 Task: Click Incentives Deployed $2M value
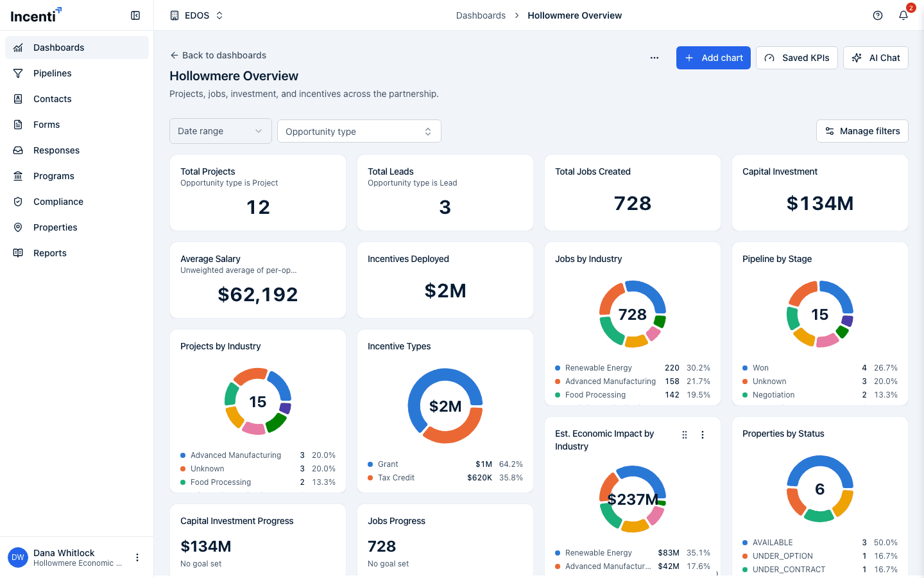[445, 291]
